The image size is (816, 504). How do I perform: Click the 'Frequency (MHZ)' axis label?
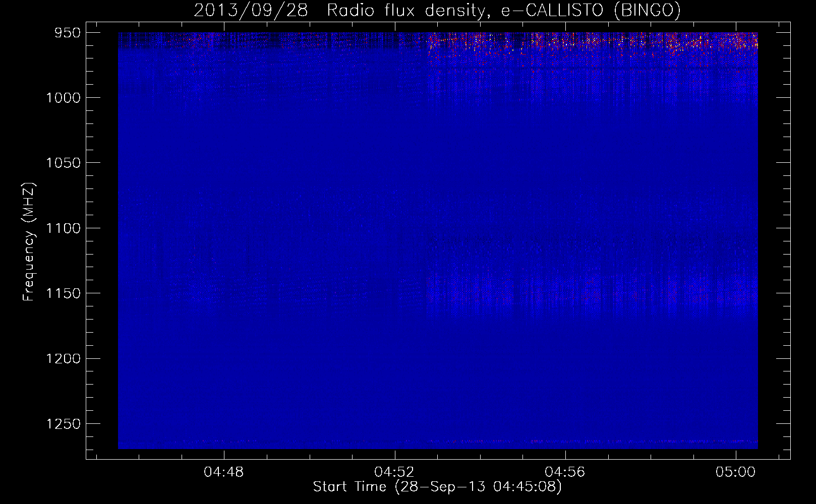(x=29, y=242)
